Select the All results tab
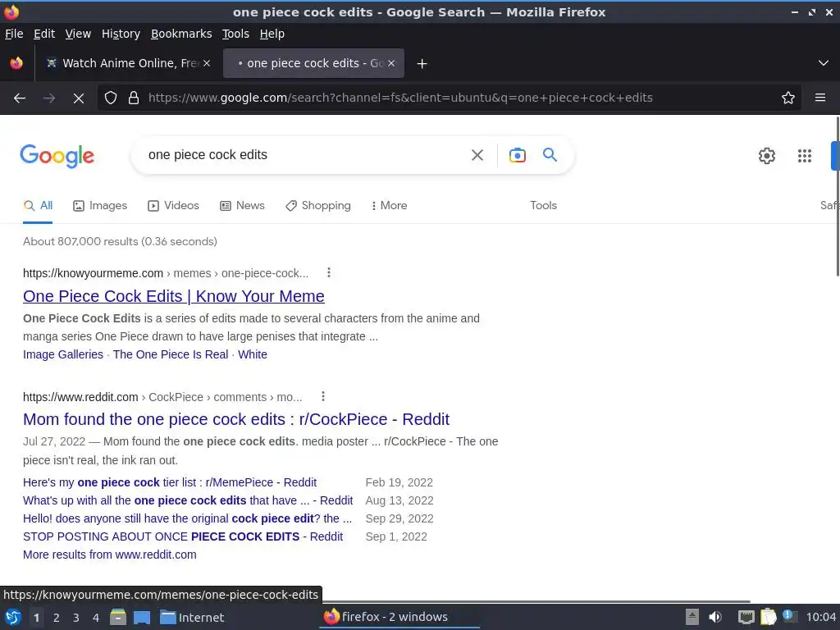Image resolution: width=840 pixels, height=630 pixels. [x=38, y=206]
